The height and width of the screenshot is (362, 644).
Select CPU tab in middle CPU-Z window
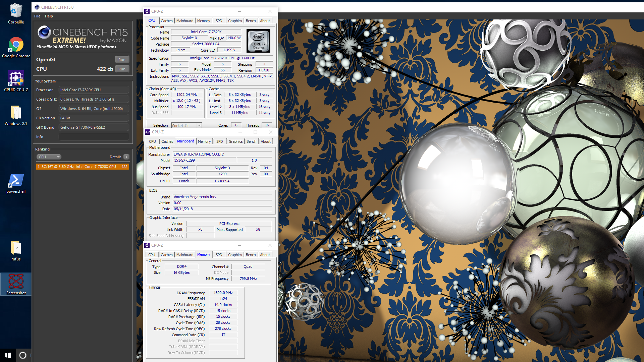click(153, 141)
